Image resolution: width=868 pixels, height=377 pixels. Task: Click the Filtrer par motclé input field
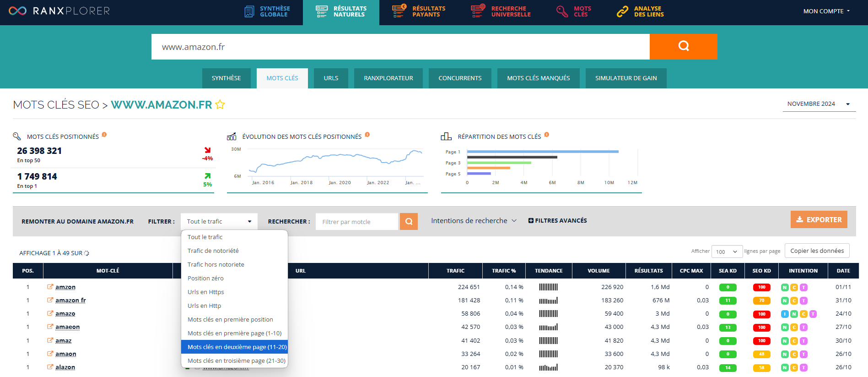tap(357, 222)
